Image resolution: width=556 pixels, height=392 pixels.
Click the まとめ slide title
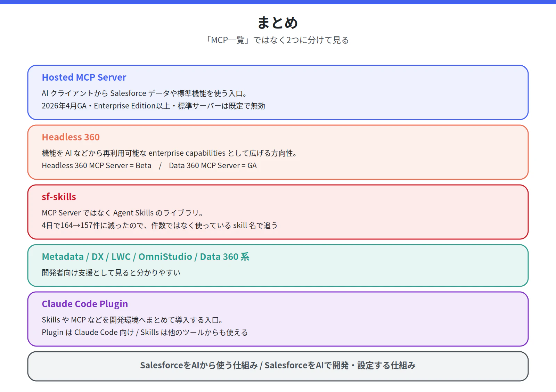278,23
